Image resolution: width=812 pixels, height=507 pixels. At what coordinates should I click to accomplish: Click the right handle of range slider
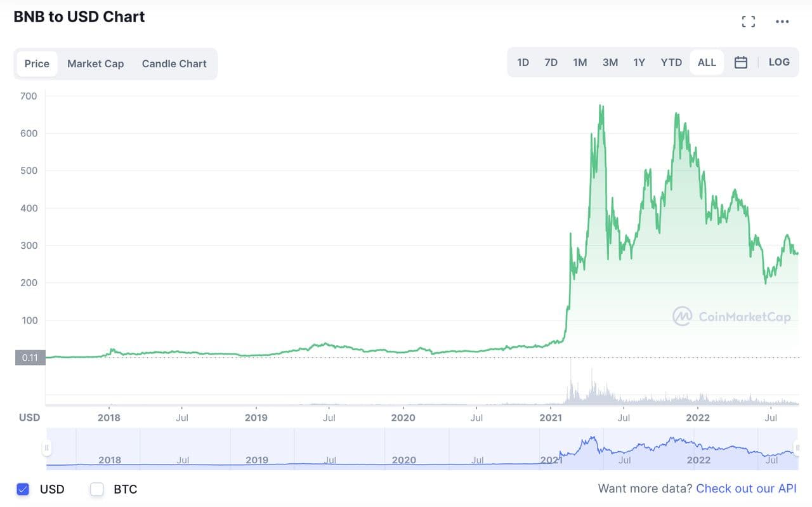pyautogui.click(x=797, y=448)
